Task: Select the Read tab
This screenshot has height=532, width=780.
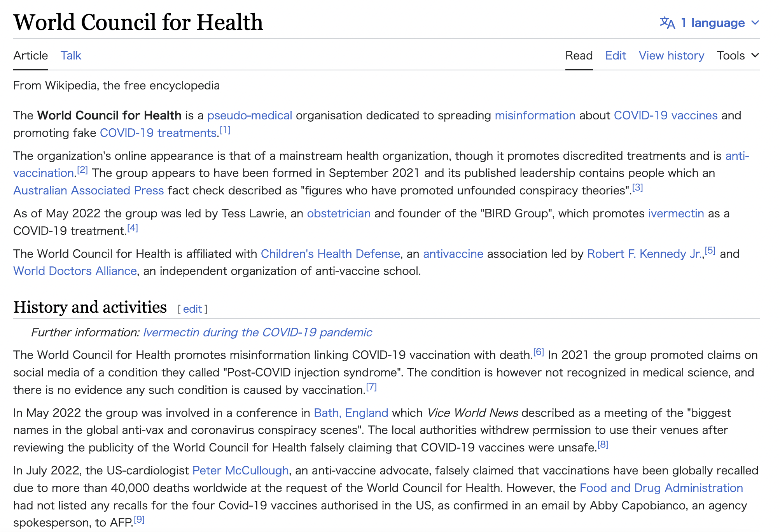Action: [x=579, y=56]
